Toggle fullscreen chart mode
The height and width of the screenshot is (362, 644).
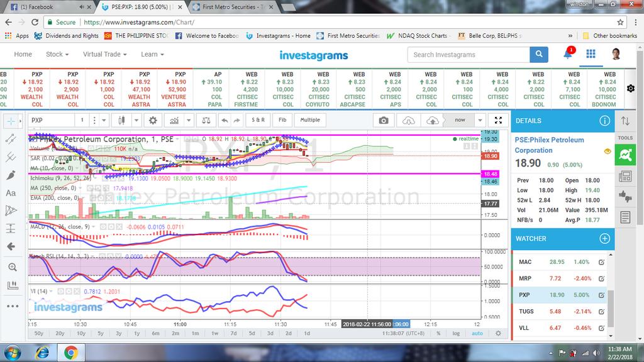coord(498,120)
